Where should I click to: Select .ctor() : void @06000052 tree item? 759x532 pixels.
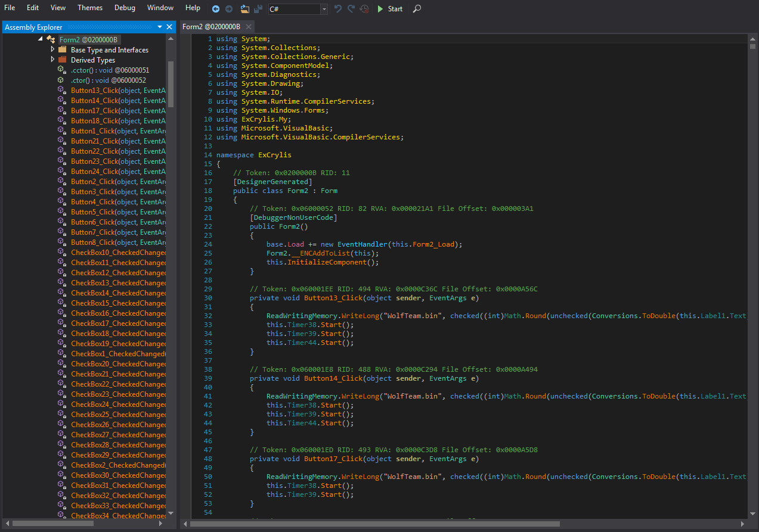tap(108, 80)
